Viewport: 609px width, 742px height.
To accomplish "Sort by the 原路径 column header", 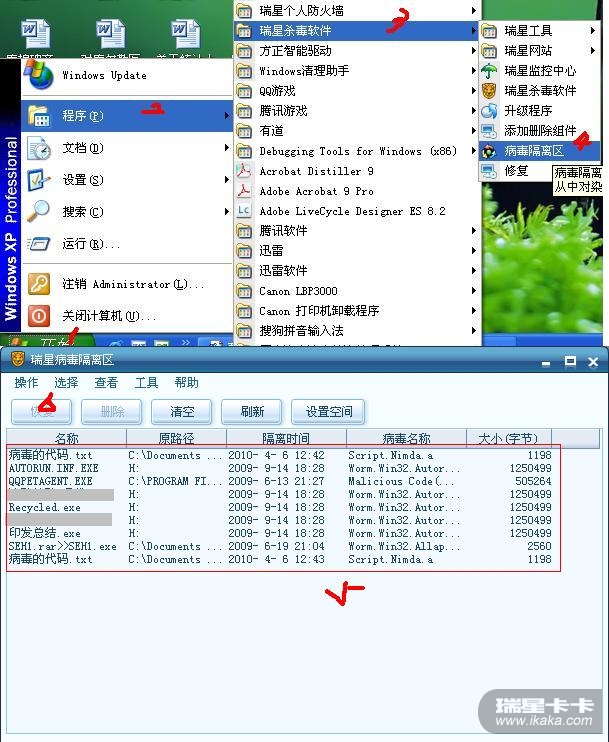I will click(177, 438).
